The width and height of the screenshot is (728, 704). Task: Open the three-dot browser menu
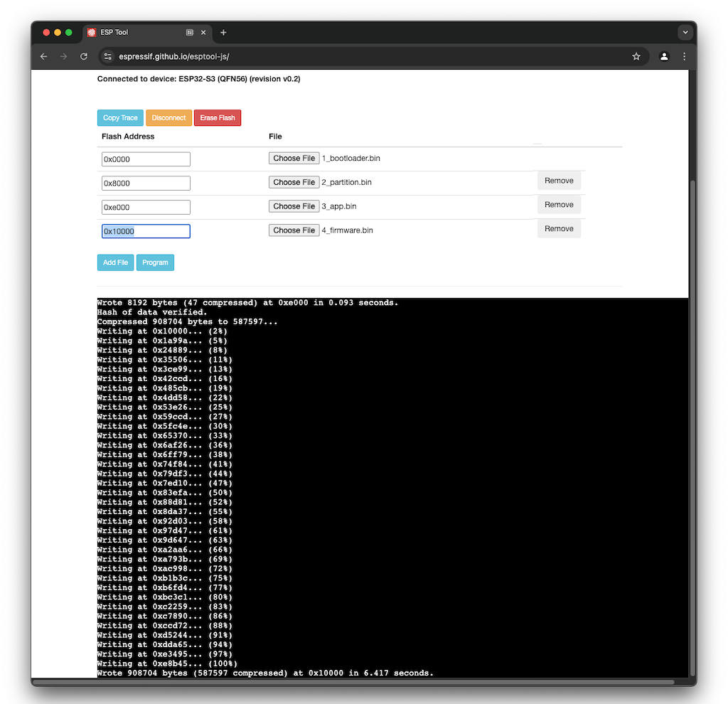[684, 56]
